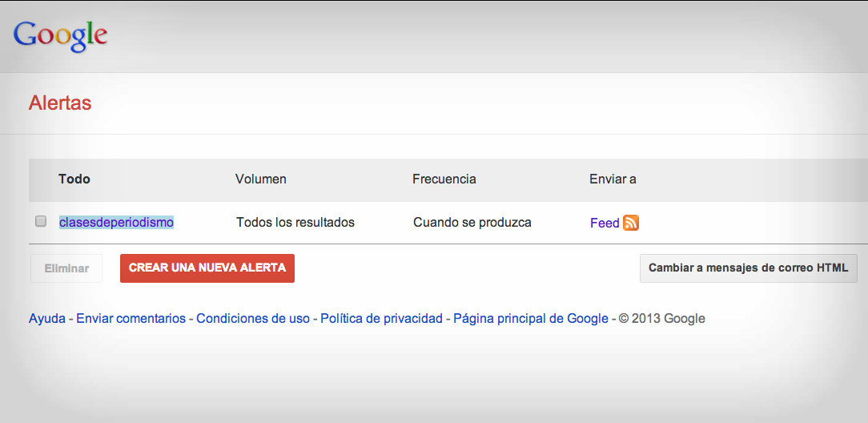Select the Todo column header

coord(74,179)
